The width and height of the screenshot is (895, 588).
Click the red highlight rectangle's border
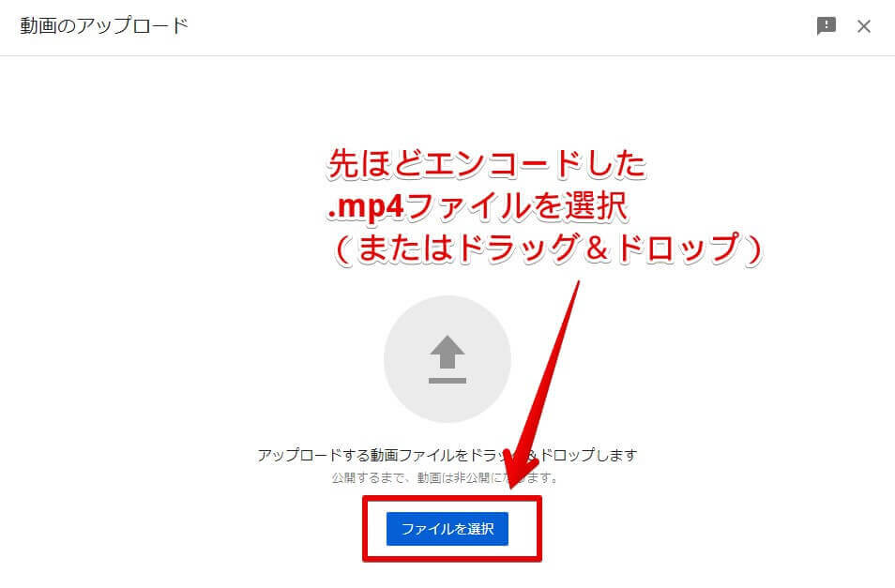[451, 499]
